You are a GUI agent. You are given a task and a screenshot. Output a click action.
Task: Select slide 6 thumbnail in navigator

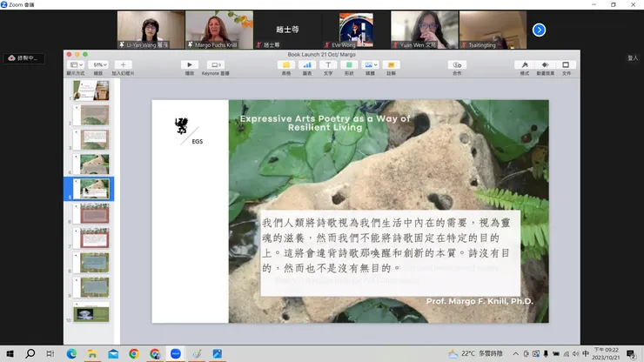[91, 214]
